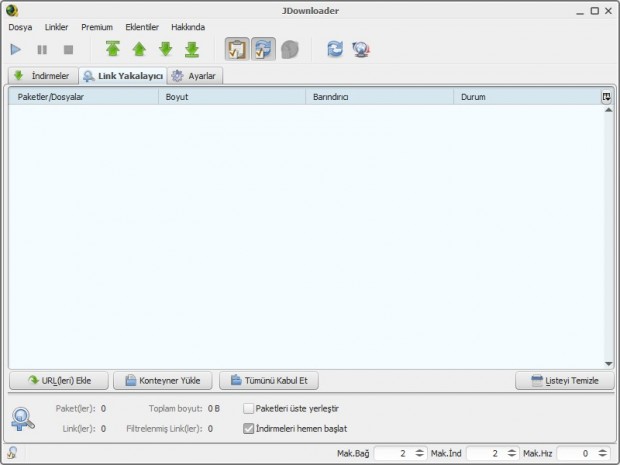Start downloads with the play icon
Viewport: 620px width, 465px height.
tap(16, 49)
